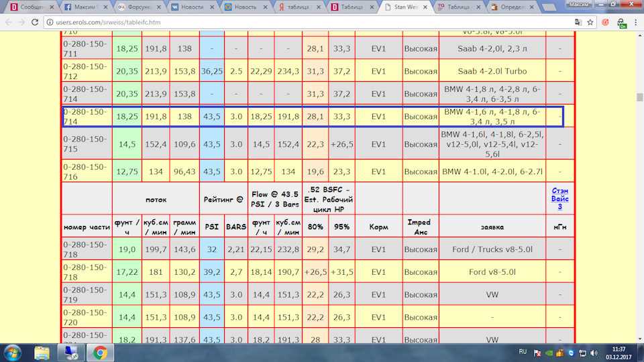
Task: Click the Корм column header
Action: 378,227
